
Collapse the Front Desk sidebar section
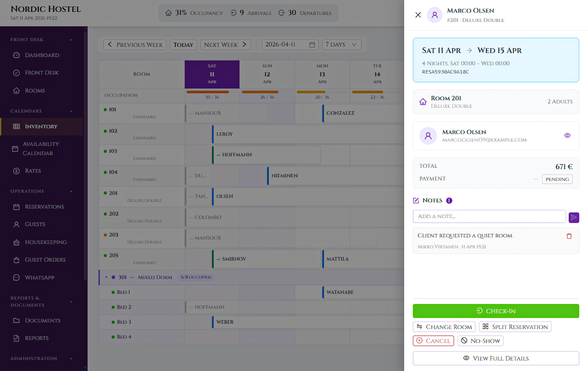pyautogui.click(x=71, y=40)
